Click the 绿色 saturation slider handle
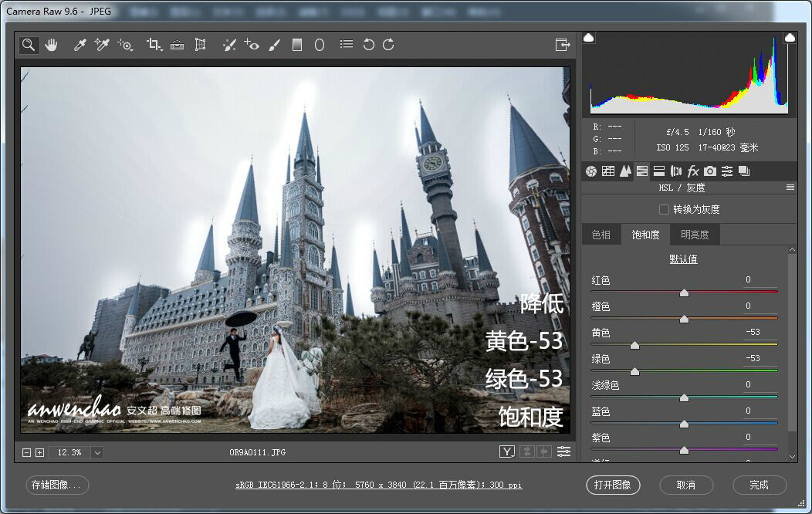 634,372
